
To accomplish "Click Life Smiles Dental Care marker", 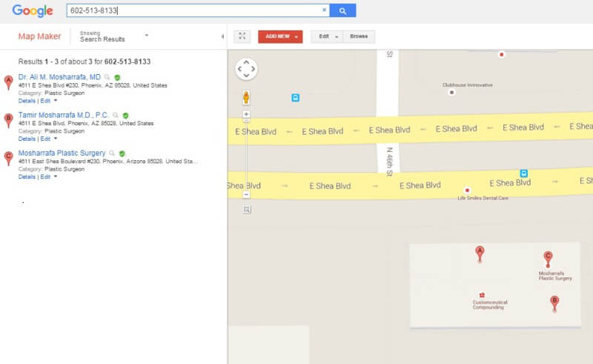I will point(467,191).
